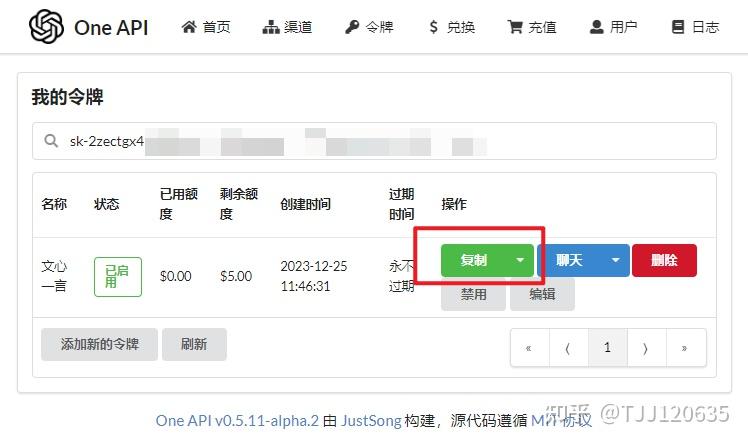Click the 文心一言 token name cell
Screen dimensions: 748x445
coord(54,276)
